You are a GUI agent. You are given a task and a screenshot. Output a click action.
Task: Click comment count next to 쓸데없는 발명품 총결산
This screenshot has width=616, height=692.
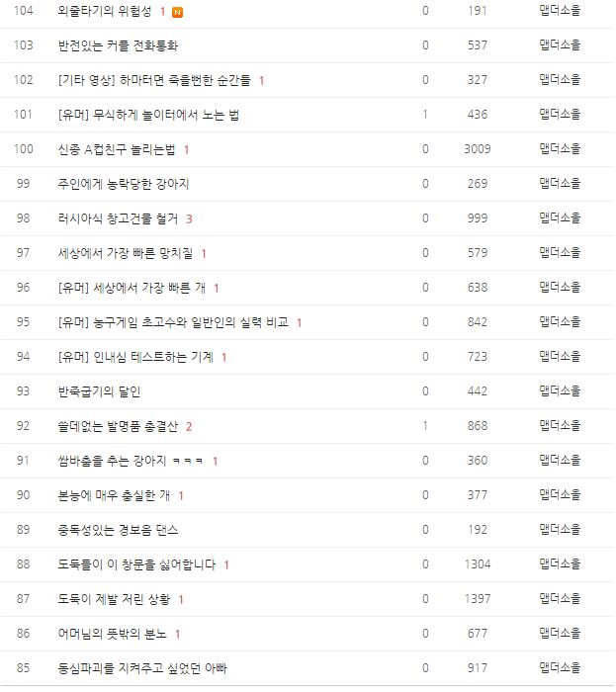click(189, 426)
